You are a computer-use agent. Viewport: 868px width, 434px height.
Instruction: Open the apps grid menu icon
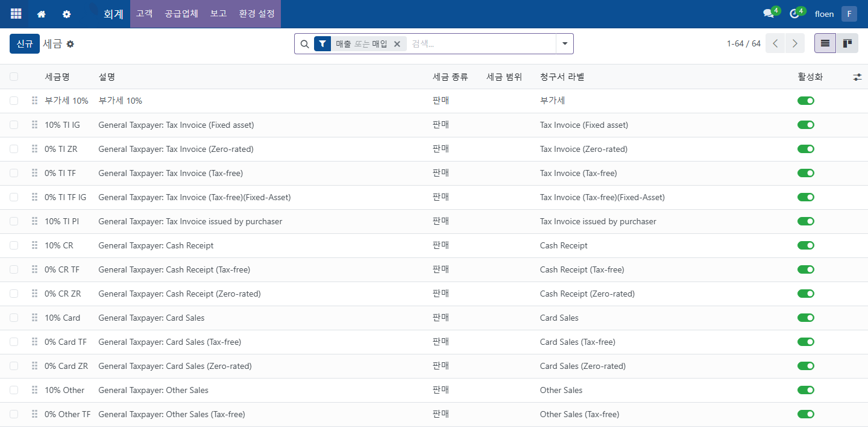(16, 14)
